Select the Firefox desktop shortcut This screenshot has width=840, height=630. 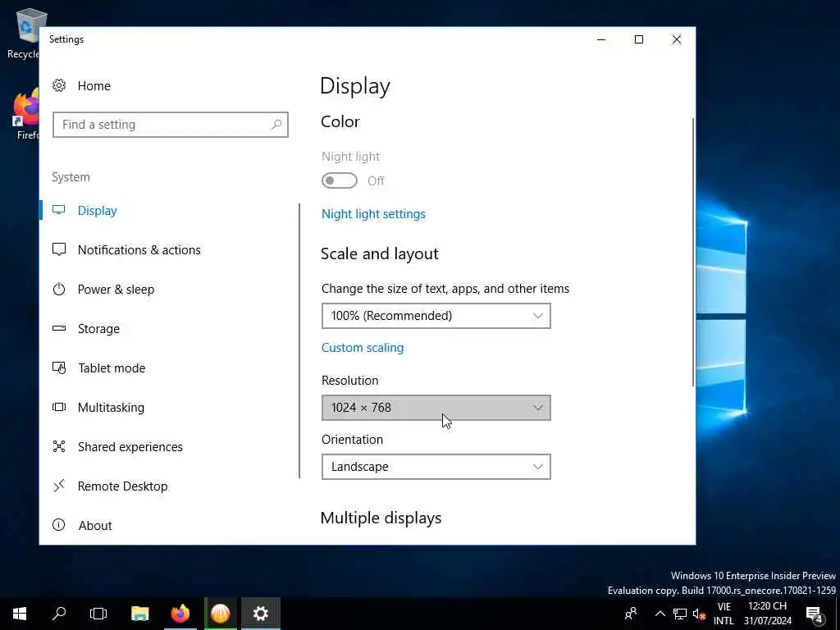pyautogui.click(x=25, y=113)
